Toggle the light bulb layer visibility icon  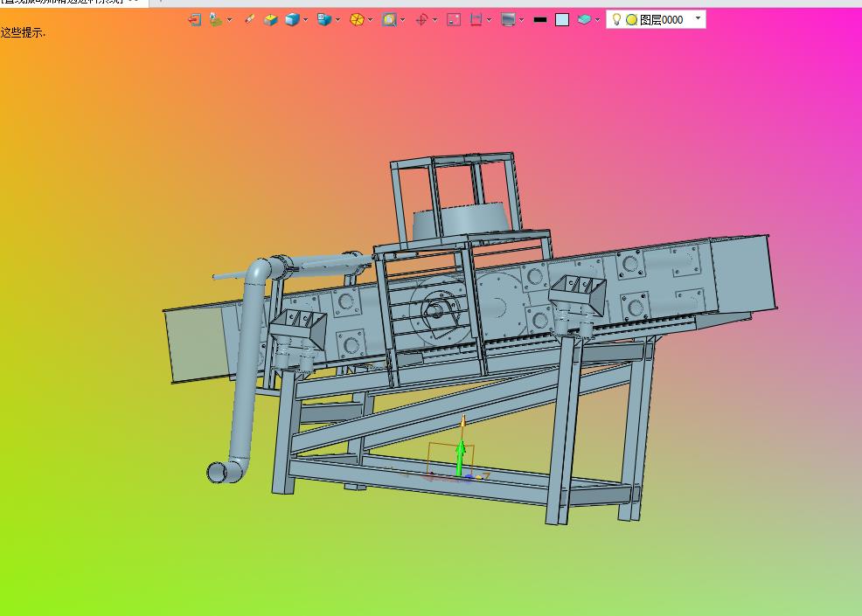[x=616, y=20]
